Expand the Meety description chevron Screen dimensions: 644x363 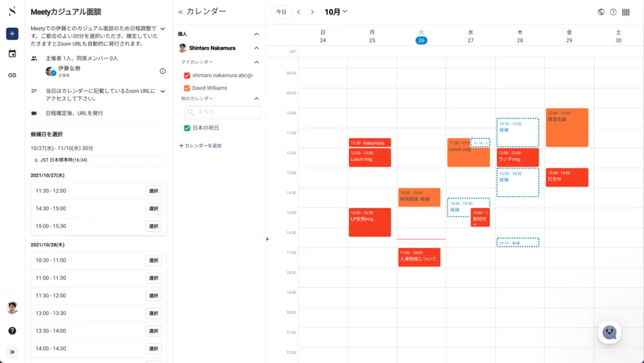pyautogui.click(x=163, y=29)
